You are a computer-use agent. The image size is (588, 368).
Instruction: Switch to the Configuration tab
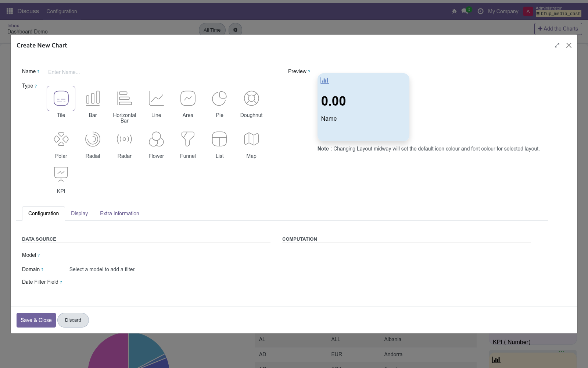tap(43, 213)
